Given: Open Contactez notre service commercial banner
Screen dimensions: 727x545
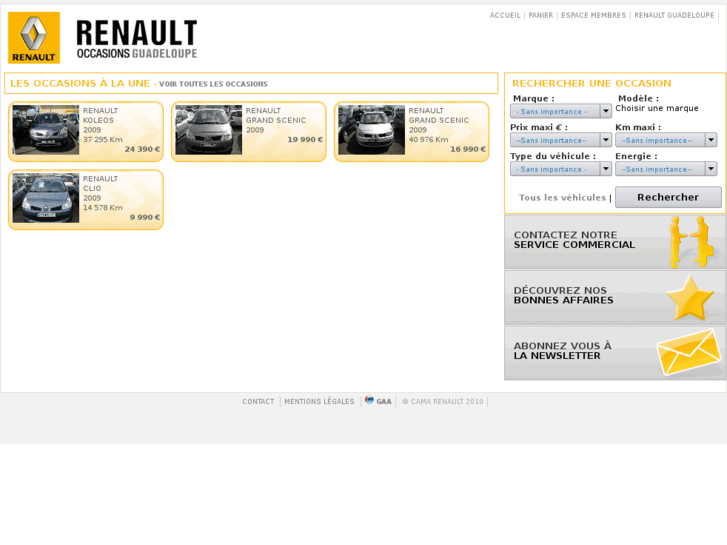Looking at the screenshot, I should 615,242.
